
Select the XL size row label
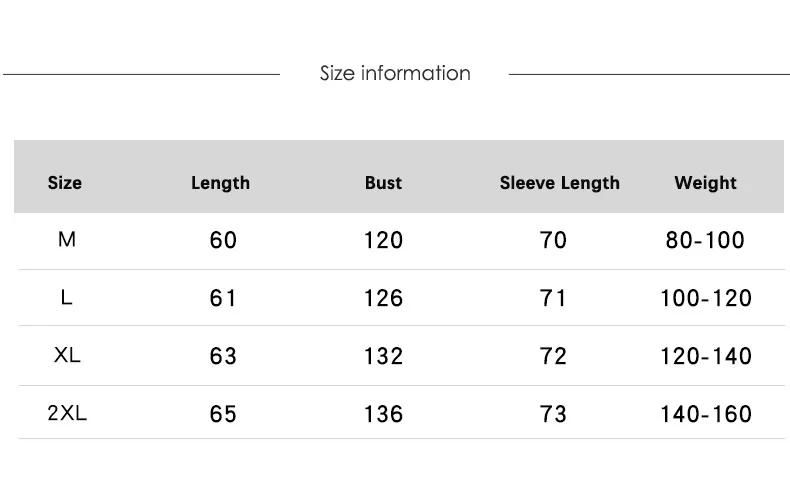click(x=67, y=355)
